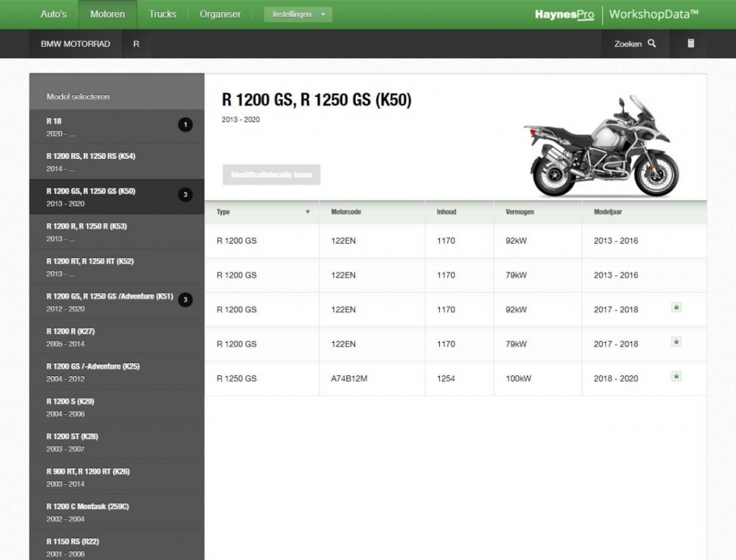This screenshot has width=736, height=560.
Task: Click the motorcycle thumbnail image
Action: click(x=602, y=145)
